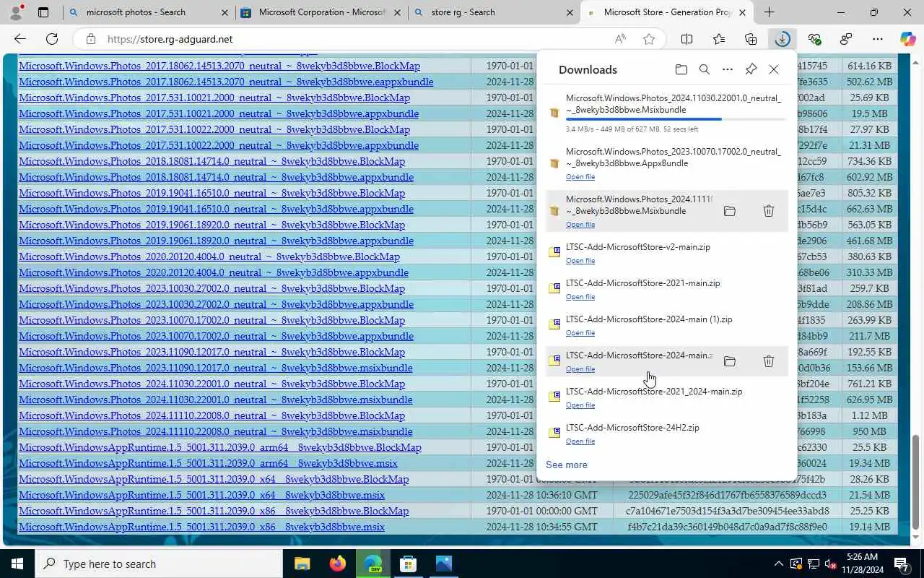The height and width of the screenshot is (578, 924).
Task: Open the Copilot sidebar
Action: [x=908, y=39]
